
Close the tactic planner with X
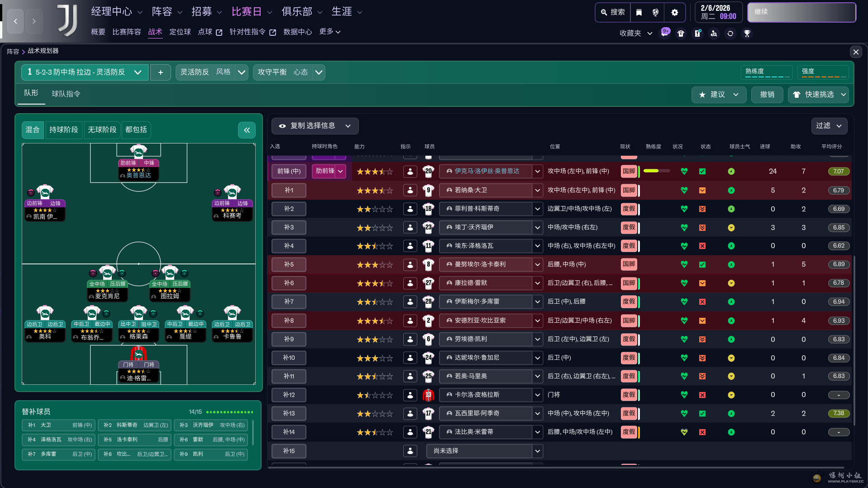(x=855, y=52)
